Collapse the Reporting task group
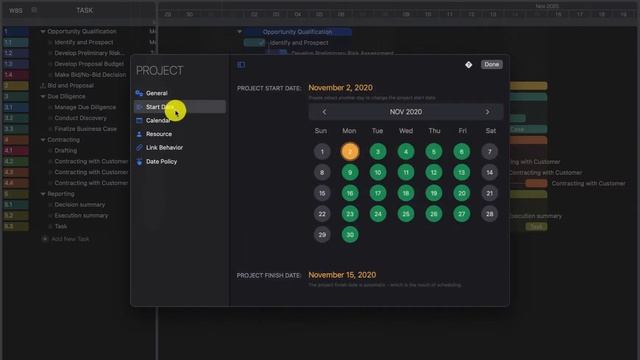 tap(42, 194)
